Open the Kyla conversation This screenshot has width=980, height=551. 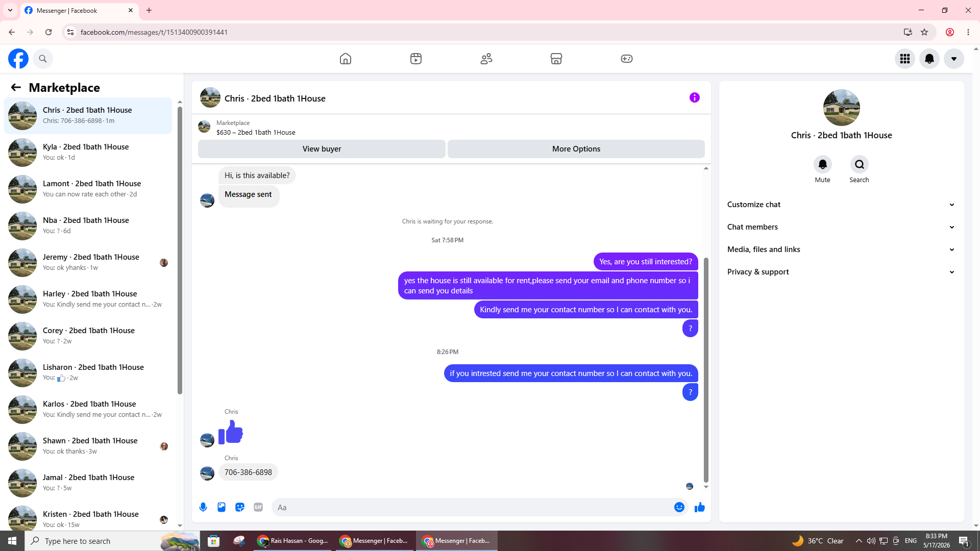point(88,152)
